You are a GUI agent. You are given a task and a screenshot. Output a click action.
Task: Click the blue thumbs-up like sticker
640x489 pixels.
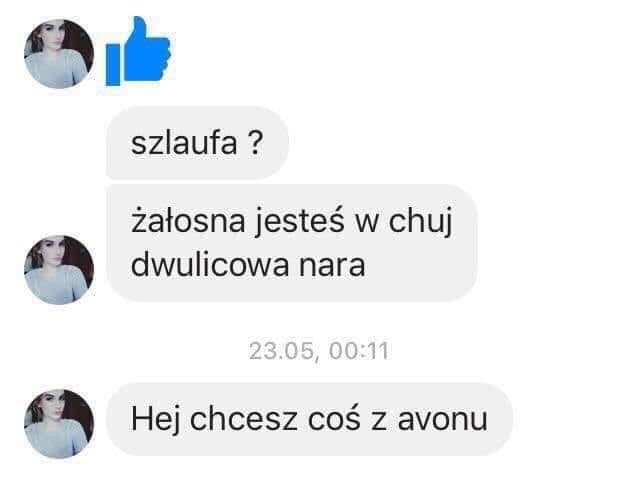[x=138, y=51]
